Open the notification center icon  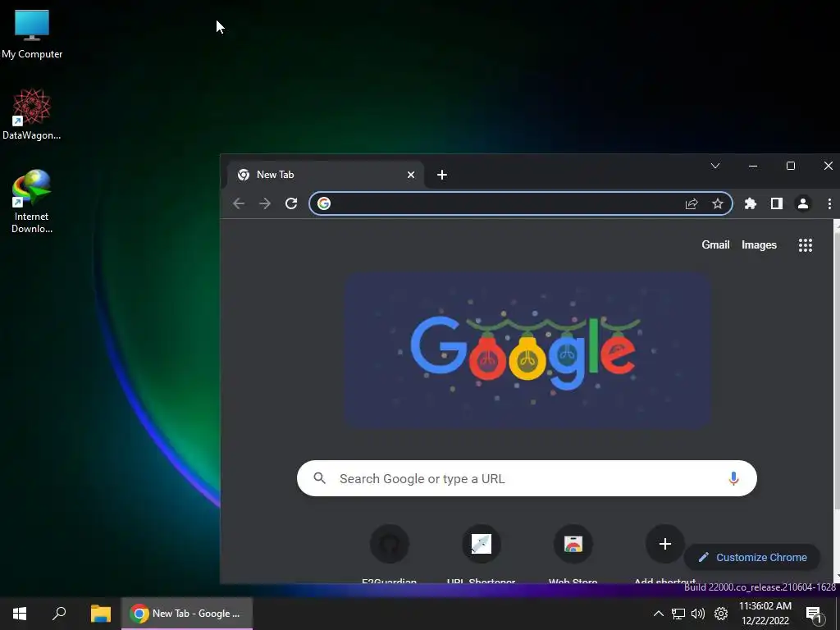tap(814, 614)
